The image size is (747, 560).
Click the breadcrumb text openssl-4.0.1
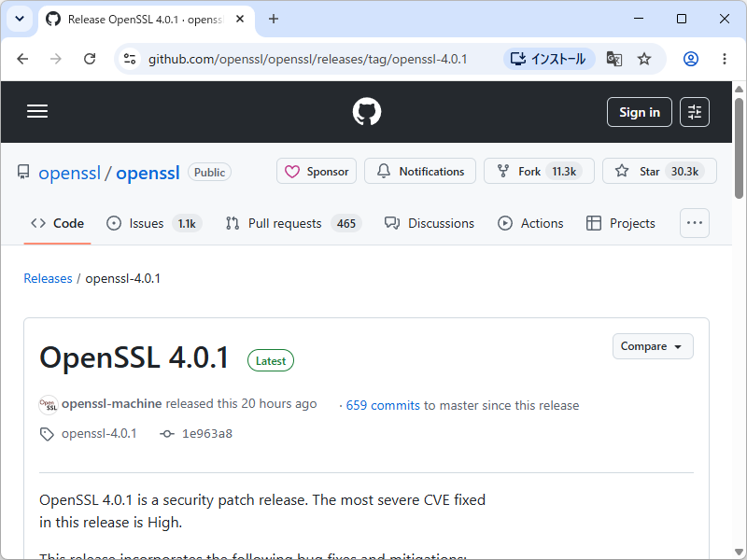click(x=123, y=278)
